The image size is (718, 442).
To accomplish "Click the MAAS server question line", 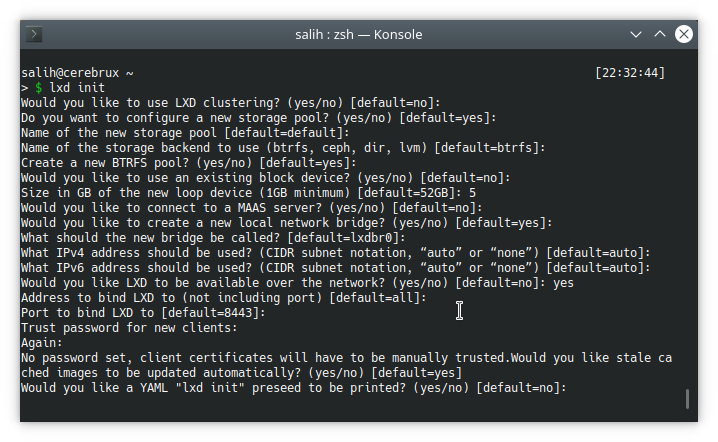I will [252, 208].
